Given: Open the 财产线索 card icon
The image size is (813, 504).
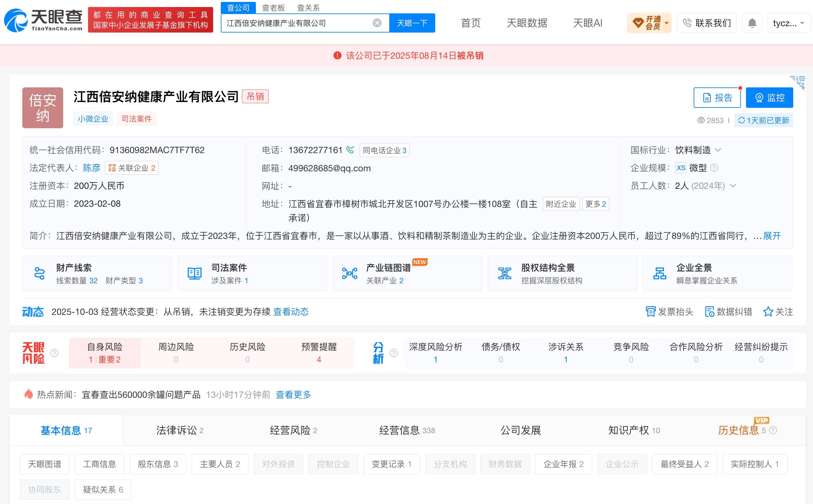Looking at the screenshot, I should [x=39, y=273].
